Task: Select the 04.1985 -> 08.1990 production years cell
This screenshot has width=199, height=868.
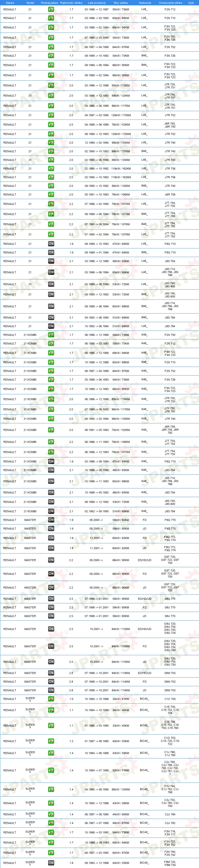Action: (97, 789)
